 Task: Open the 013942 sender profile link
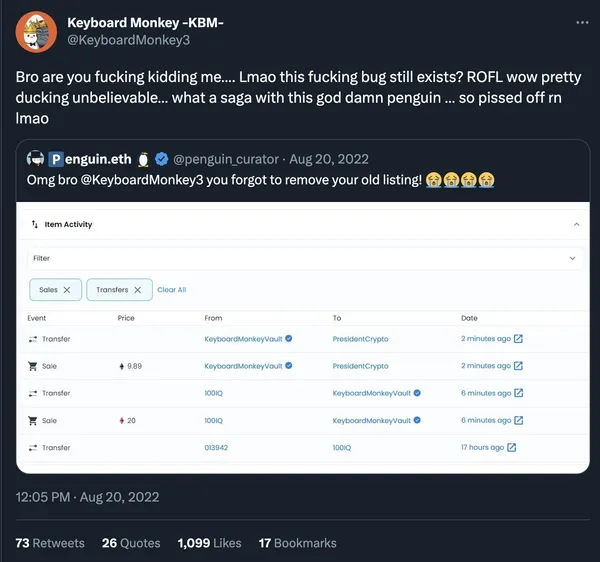(x=216, y=447)
